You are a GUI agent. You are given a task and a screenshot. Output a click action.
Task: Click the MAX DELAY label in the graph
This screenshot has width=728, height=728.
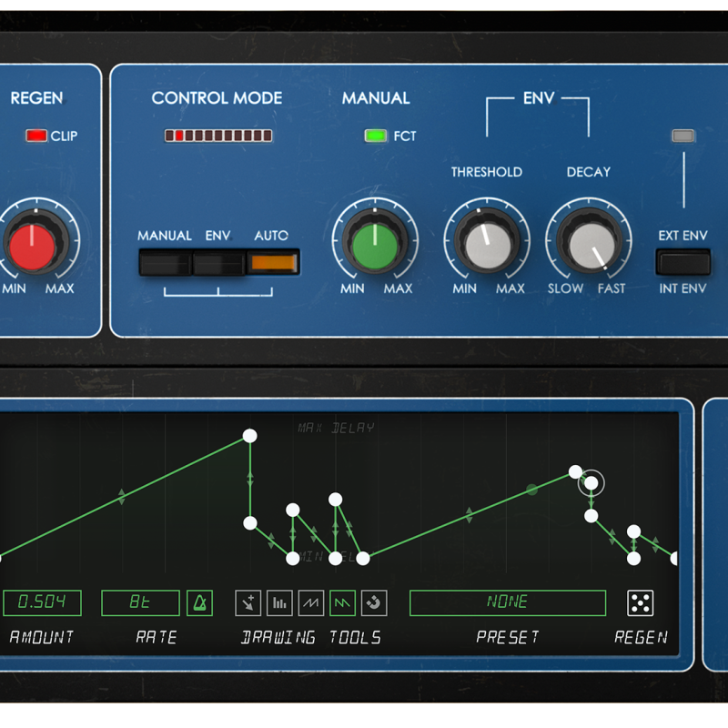pos(336,428)
